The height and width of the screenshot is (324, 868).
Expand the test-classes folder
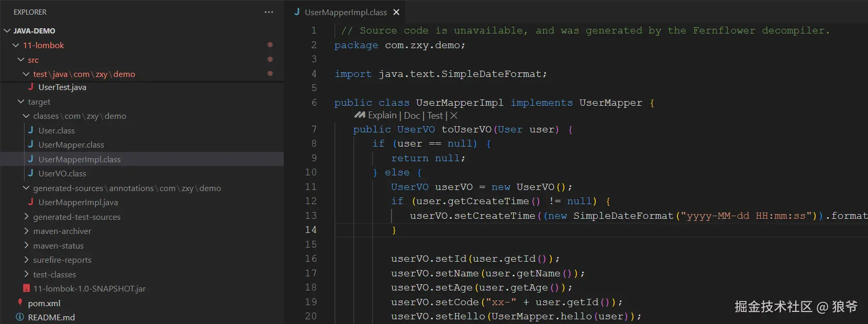point(26,274)
